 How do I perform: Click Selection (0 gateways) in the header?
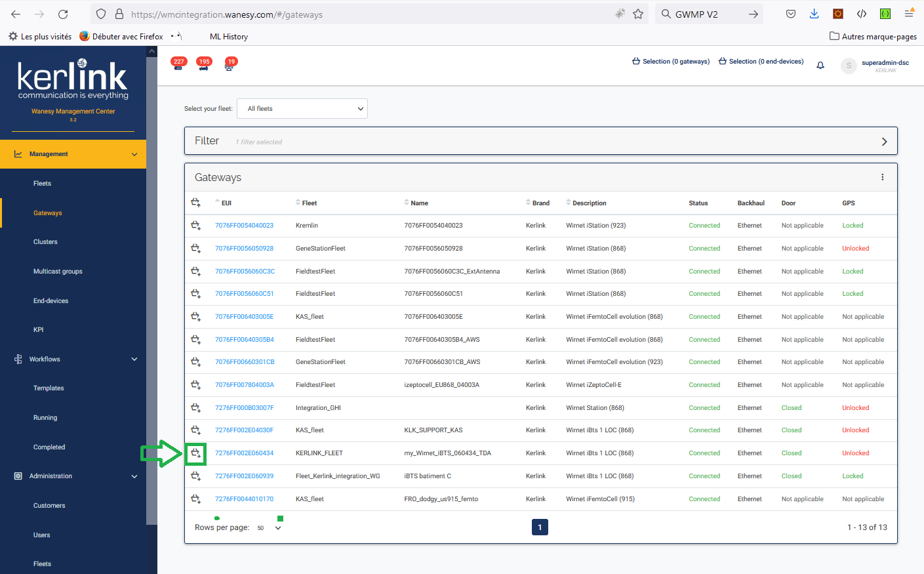[671, 62]
